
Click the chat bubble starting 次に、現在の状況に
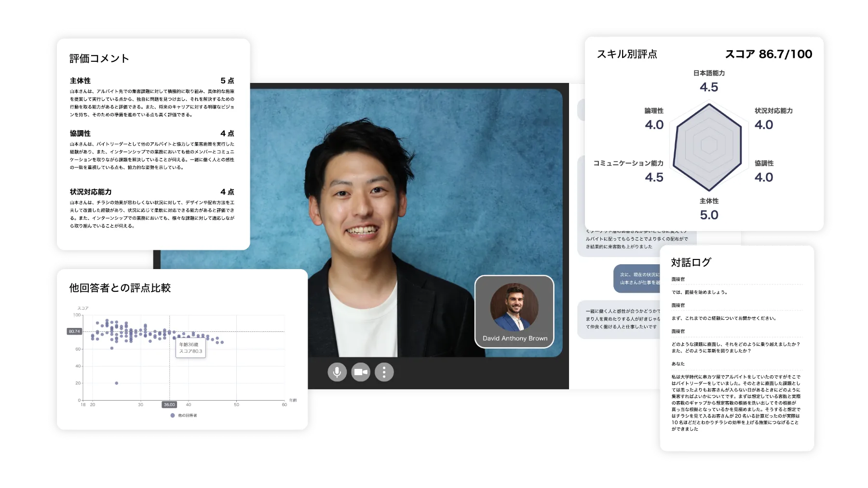pyautogui.click(x=637, y=278)
